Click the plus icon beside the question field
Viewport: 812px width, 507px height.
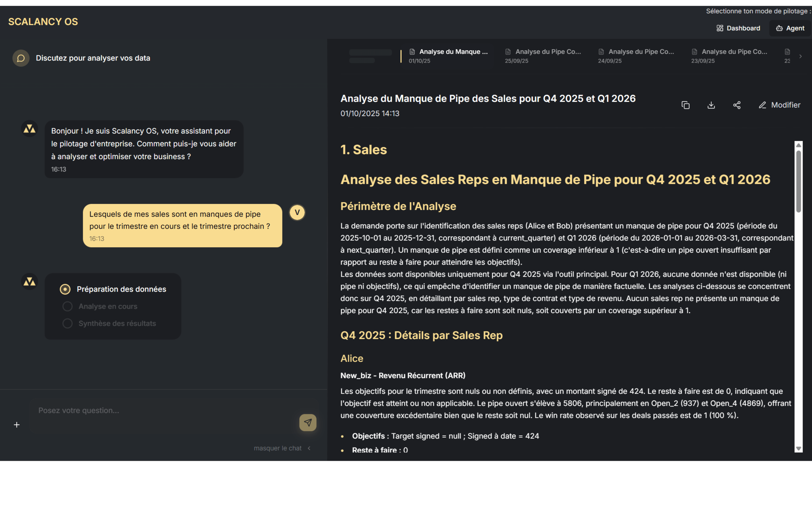click(x=17, y=425)
